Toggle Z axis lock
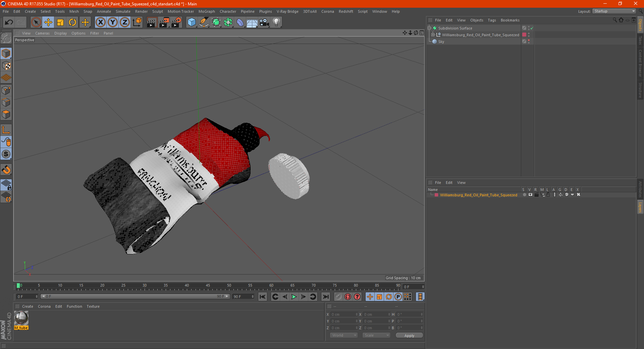The width and height of the screenshot is (644, 349). tap(125, 22)
